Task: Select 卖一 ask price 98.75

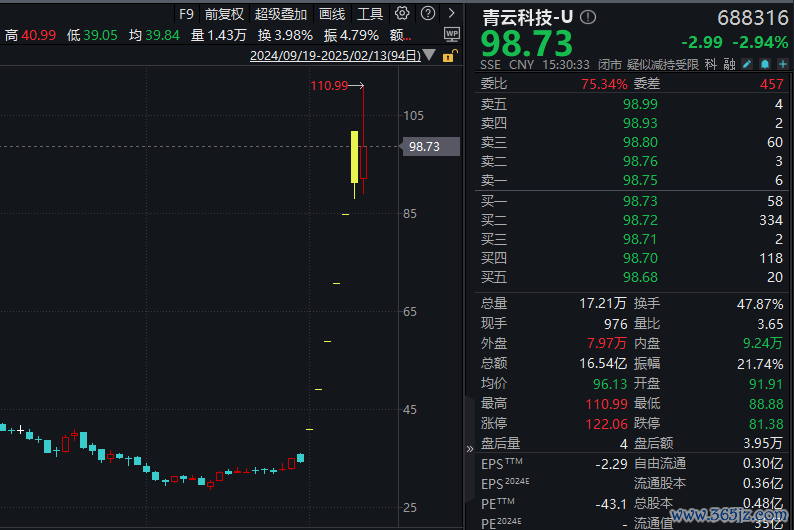Action: 640,180
